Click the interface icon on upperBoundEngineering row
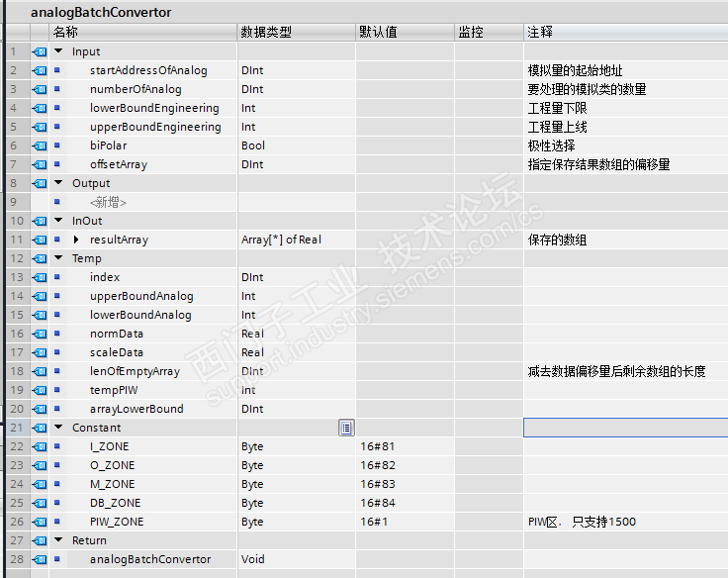728x578 pixels. [40, 127]
